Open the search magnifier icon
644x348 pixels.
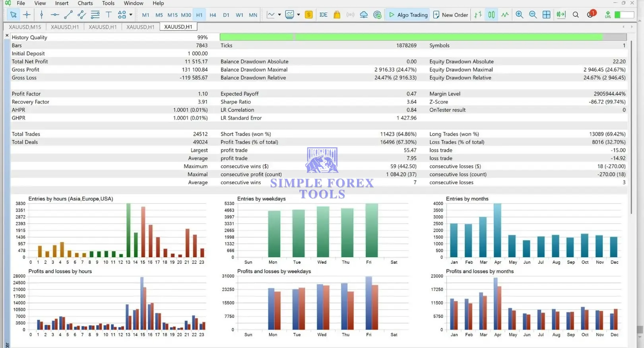(x=576, y=15)
